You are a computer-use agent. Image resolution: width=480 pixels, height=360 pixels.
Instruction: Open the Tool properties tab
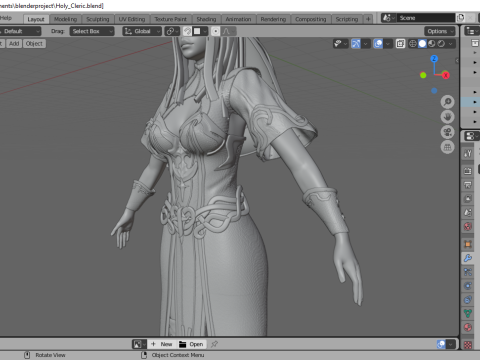click(x=468, y=153)
